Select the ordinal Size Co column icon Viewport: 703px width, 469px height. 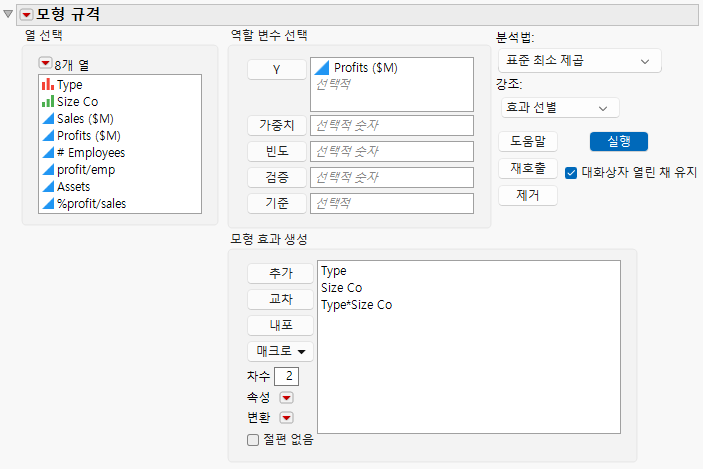pyautogui.click(x=48, y=101)
